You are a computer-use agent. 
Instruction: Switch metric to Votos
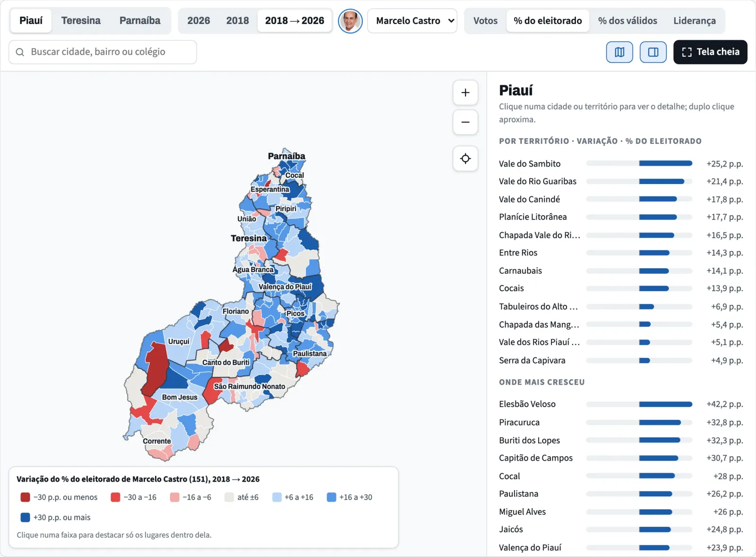click(x=485, y=21)
